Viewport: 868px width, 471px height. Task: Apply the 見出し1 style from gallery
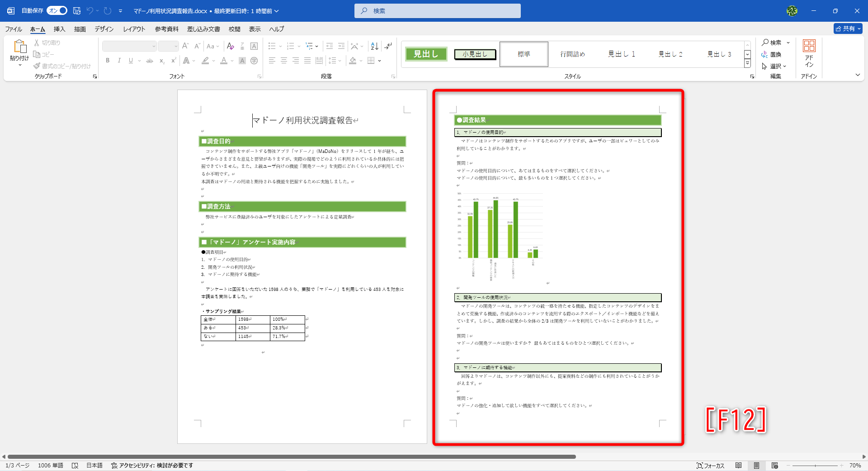tap(621, 54)
